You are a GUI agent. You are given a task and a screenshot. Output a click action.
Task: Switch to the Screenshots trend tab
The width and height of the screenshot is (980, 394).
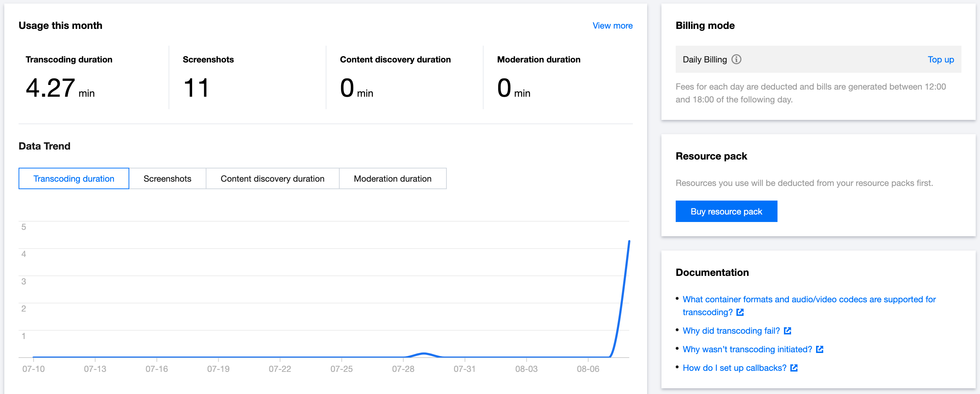pyautogui.click(x=167, y=179)
